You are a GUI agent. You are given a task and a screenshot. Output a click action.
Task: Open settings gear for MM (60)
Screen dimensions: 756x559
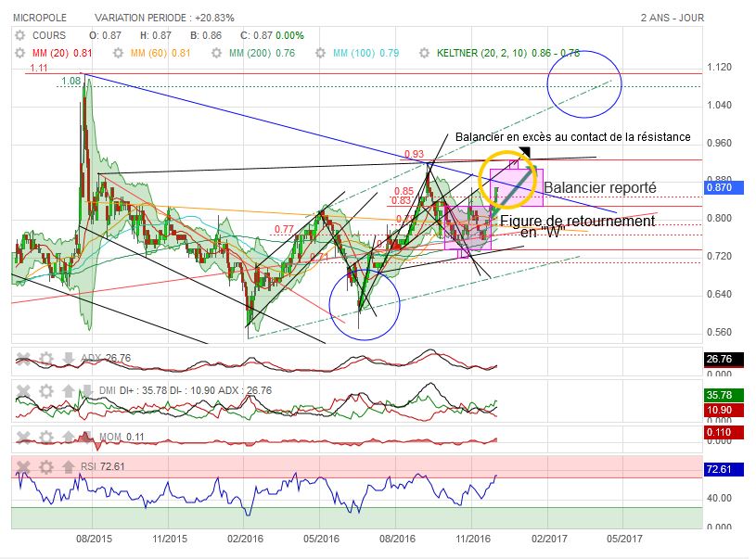[x=118, y=53]
